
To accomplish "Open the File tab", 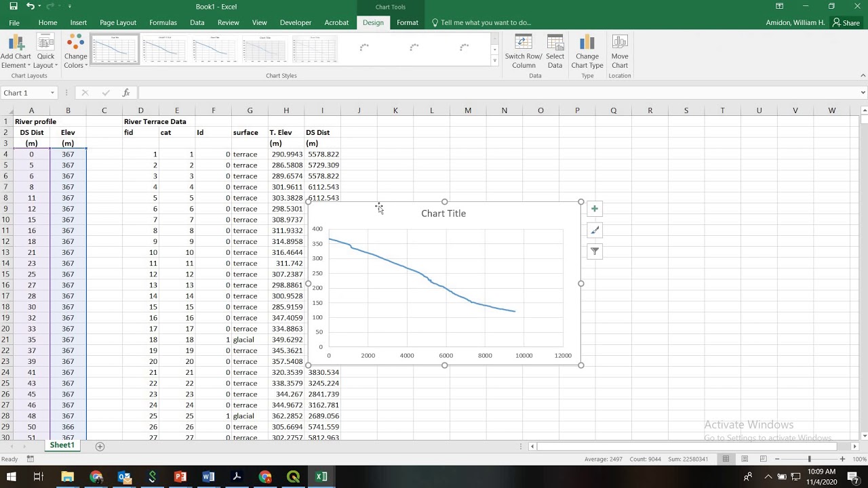I will pyautogui.click(x=14, y=22).
